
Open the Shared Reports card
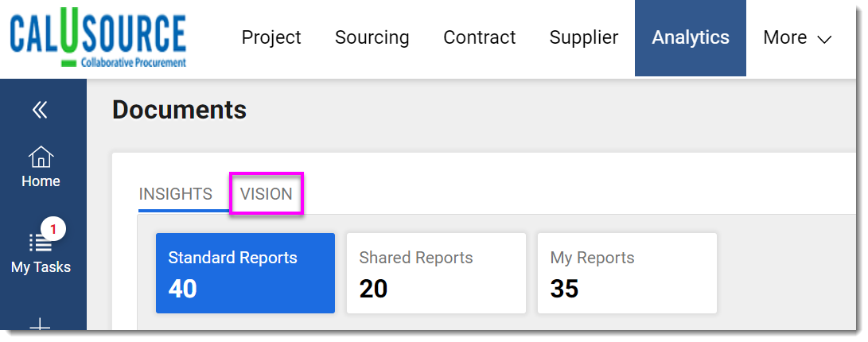[436, 273]
